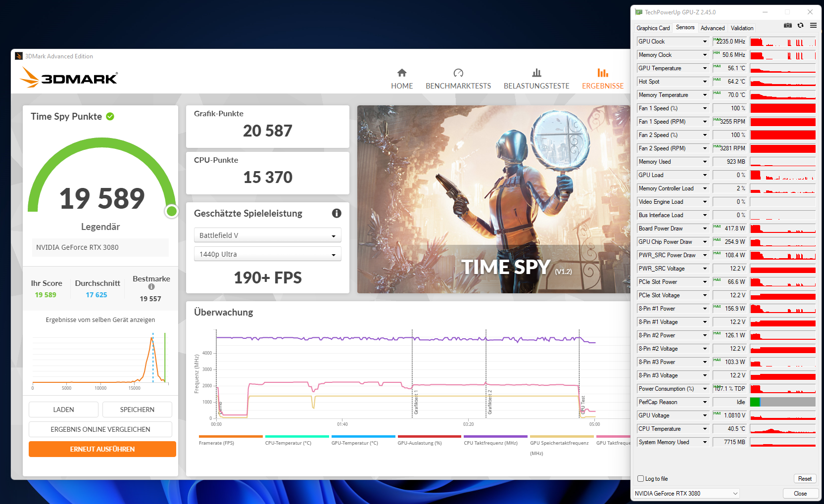The width and height of the screenshot is (824, 504).
Task: Click the LADEN button
Action: (x=63, y=410)
